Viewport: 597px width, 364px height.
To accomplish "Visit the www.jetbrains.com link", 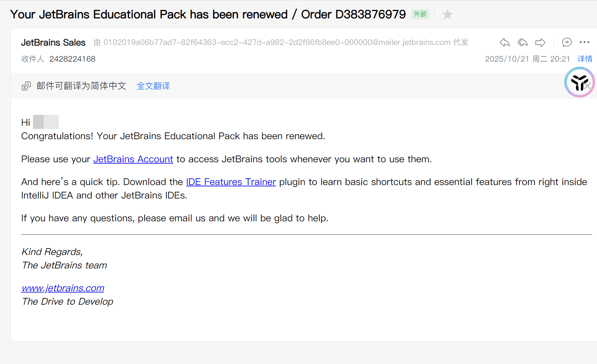I will tap(63, 288).
